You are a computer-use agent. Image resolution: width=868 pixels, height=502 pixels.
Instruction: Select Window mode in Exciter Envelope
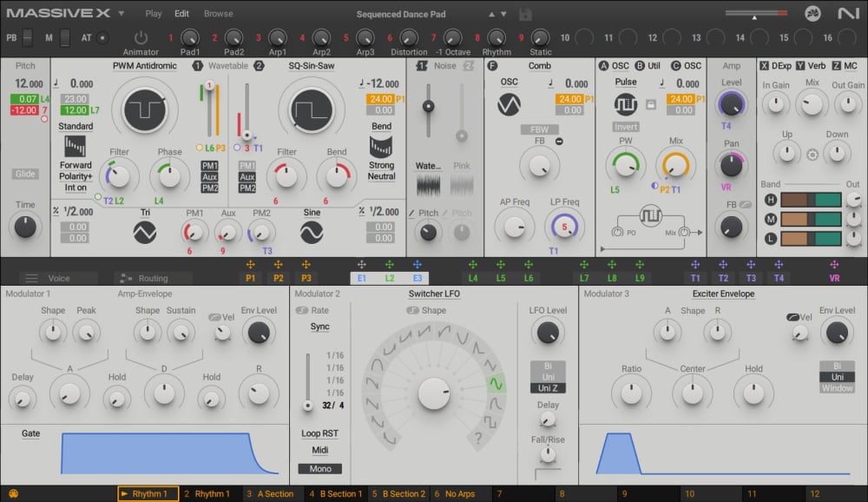pyautogui.click(x=837, y=388)
